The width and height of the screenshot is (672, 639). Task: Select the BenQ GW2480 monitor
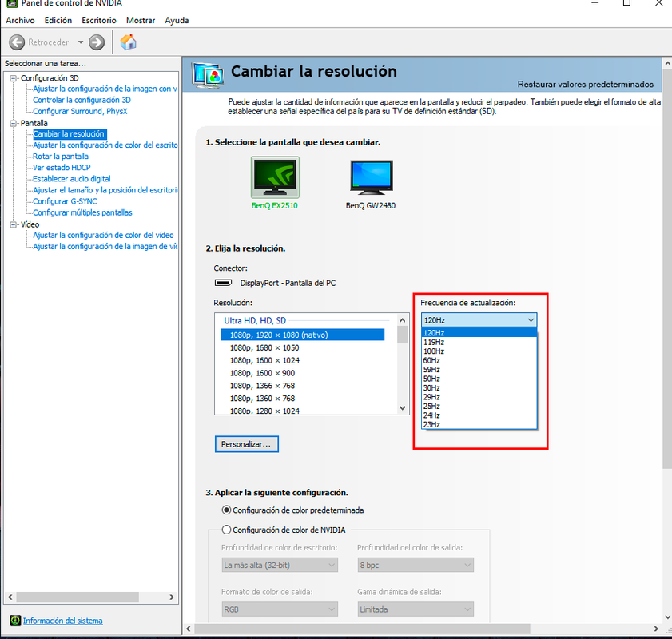click(371, 185)
